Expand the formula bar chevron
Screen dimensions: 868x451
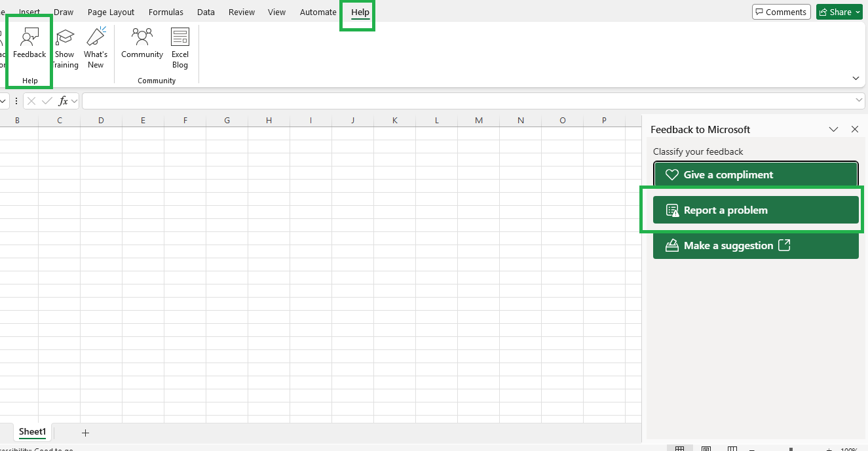[859, 100]
